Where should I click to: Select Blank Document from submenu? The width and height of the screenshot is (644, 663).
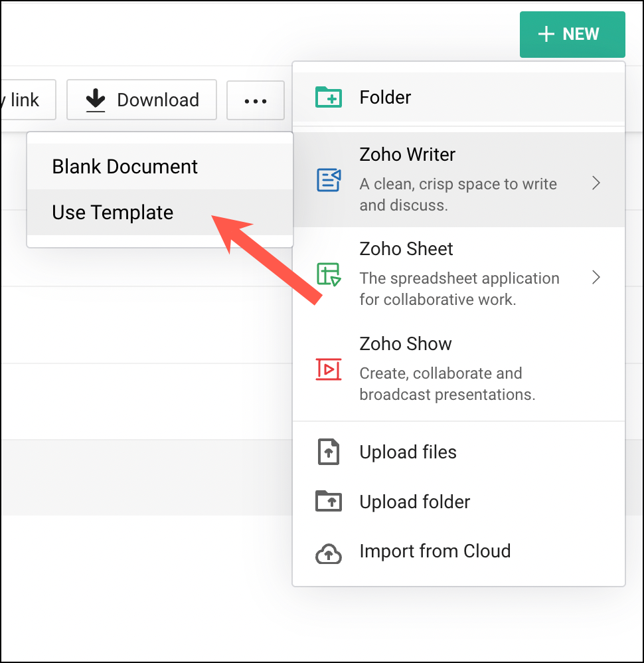[160, 167]
